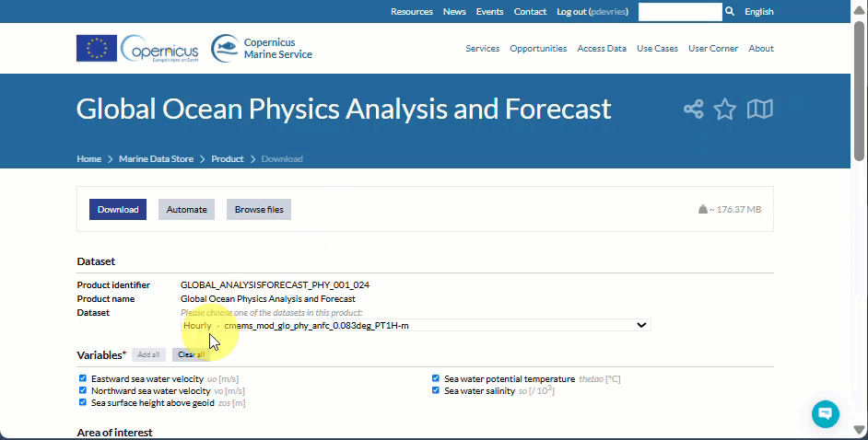Open the User Corner menu
868x440 pixels.
click(713, 48)
